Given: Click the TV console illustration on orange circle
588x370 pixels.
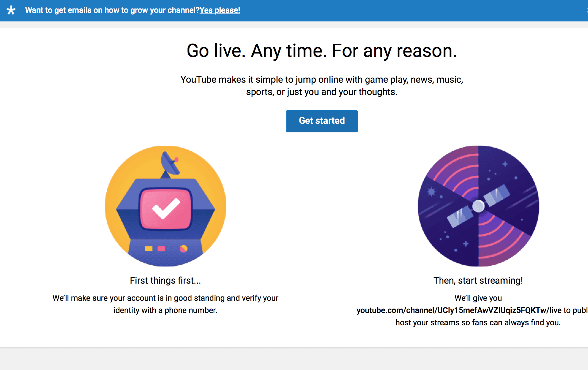Looking at the screenshot, I should click(166, 206).
